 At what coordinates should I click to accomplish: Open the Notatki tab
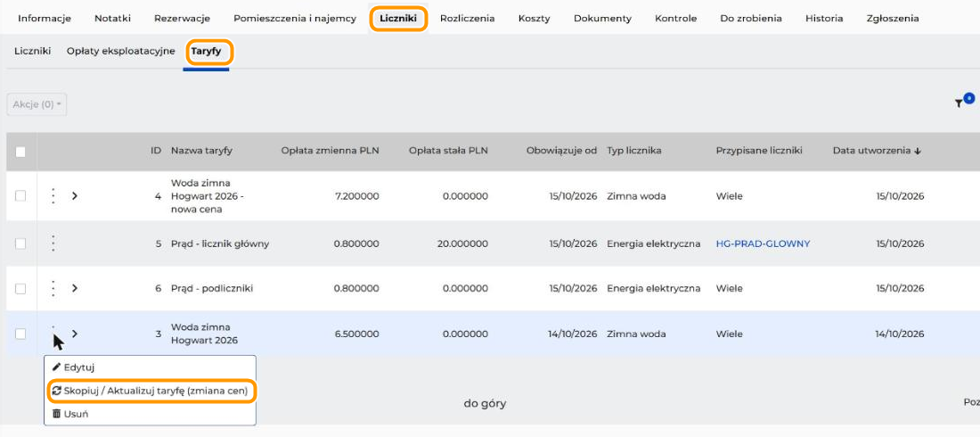pos(112,18)
